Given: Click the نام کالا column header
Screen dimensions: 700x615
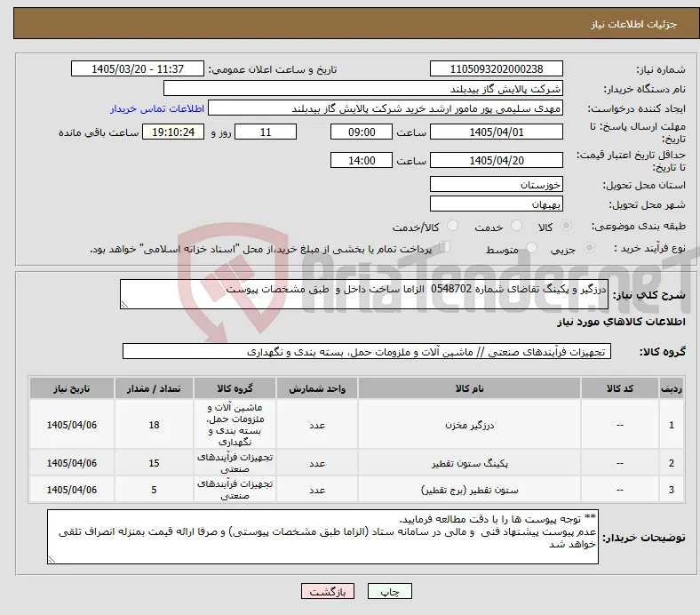Looking at the screenshot, I should [469, 388].
